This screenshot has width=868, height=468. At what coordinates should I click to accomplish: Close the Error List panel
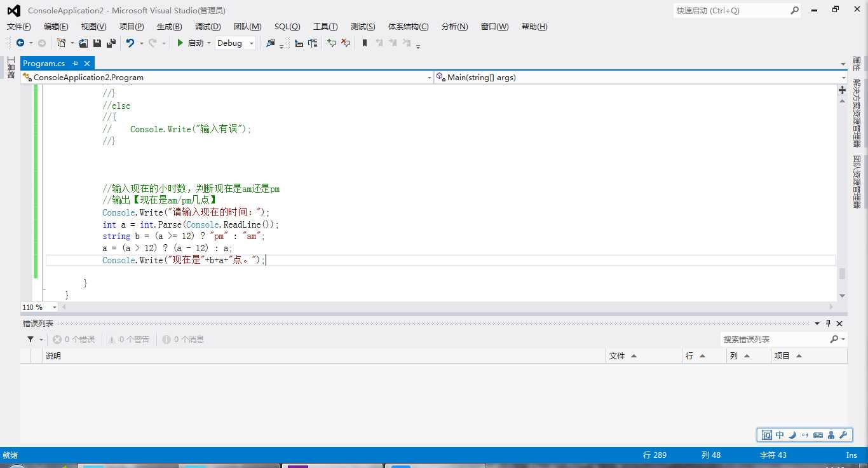(839, 324)
